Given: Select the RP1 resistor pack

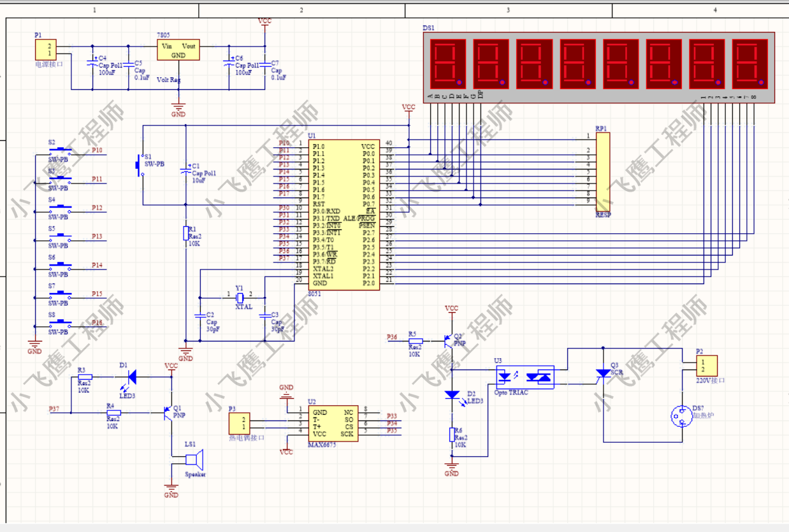Looking at the screenshot, I should (602, 172).
